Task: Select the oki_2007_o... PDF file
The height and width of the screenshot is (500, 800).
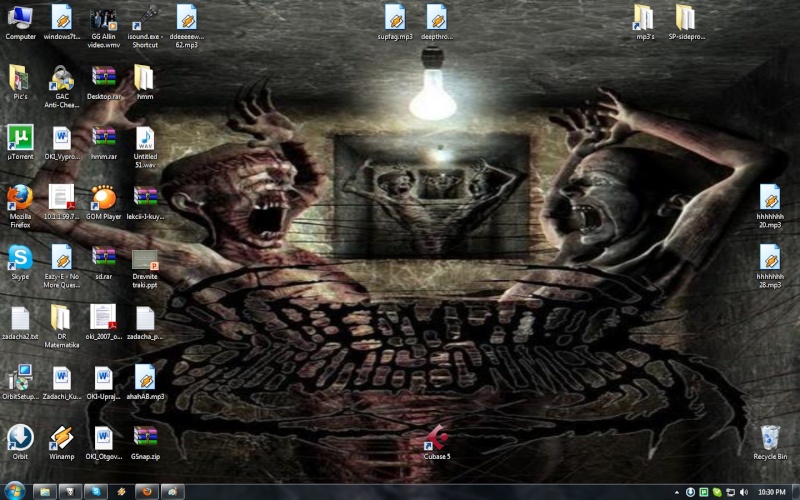Action: (104, 323)
